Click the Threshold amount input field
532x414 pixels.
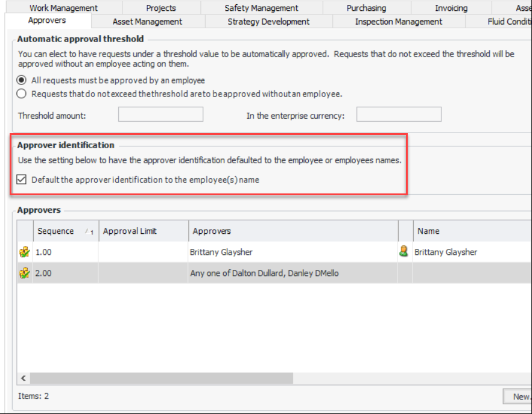(x=160, y=114)
